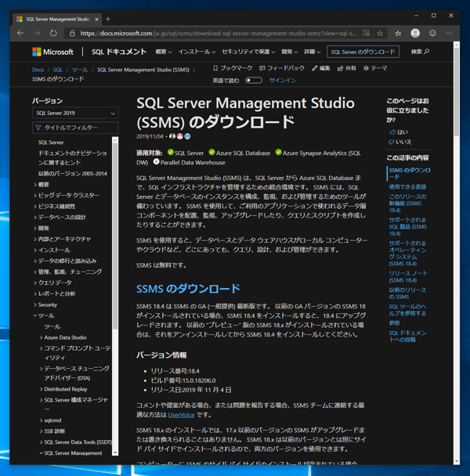Toggle the 英語で読む switch
The height and width of the screenshot is (476, 470).
(254, 81)
